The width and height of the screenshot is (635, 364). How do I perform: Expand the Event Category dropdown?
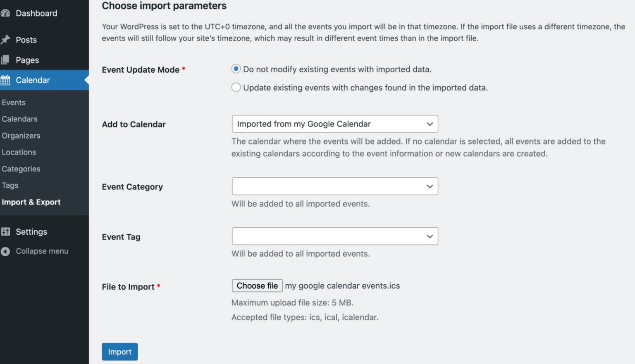click(x=335, y=186)
